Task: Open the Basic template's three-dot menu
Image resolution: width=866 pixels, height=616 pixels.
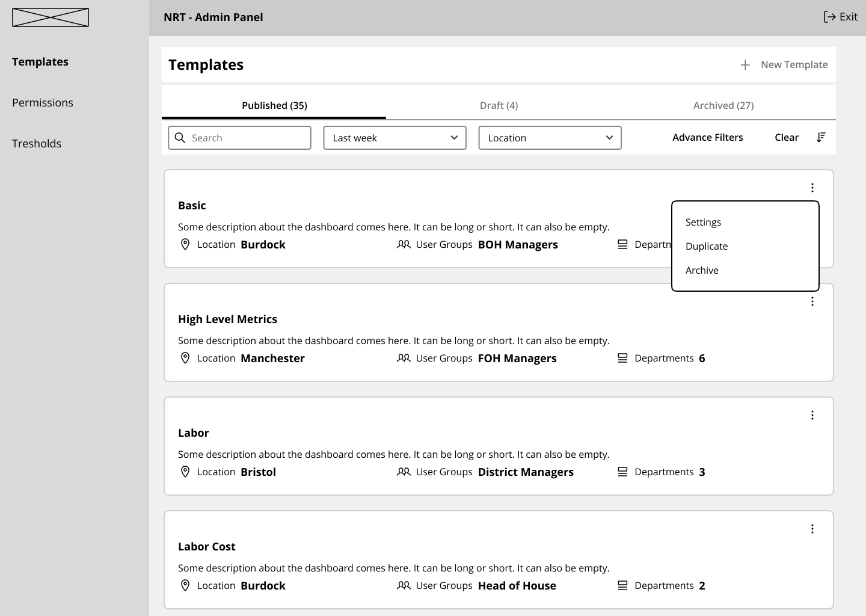Action: (812, 188)
